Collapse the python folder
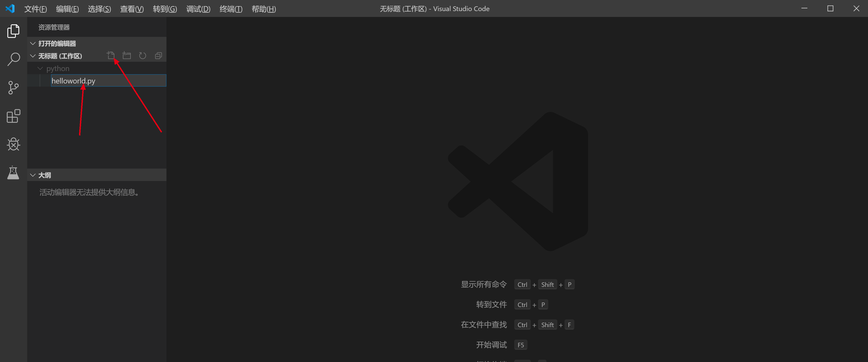 pos(40,68)
